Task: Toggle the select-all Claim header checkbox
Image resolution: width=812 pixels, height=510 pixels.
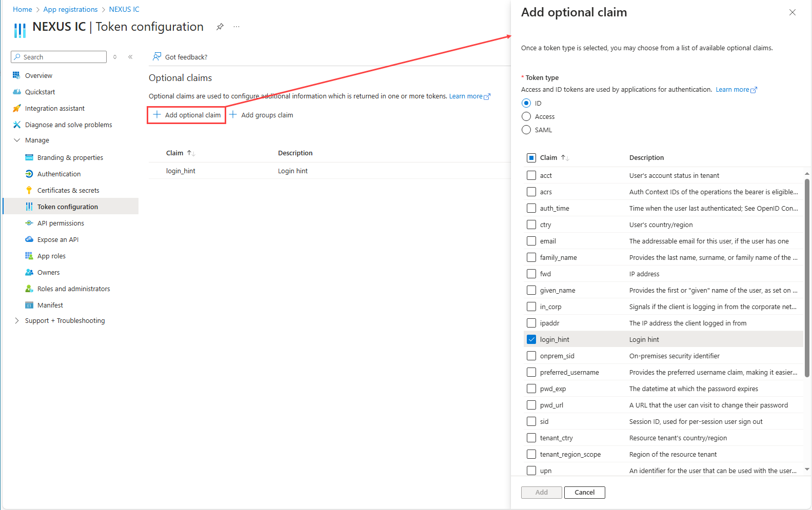Action: click(531, 157)
